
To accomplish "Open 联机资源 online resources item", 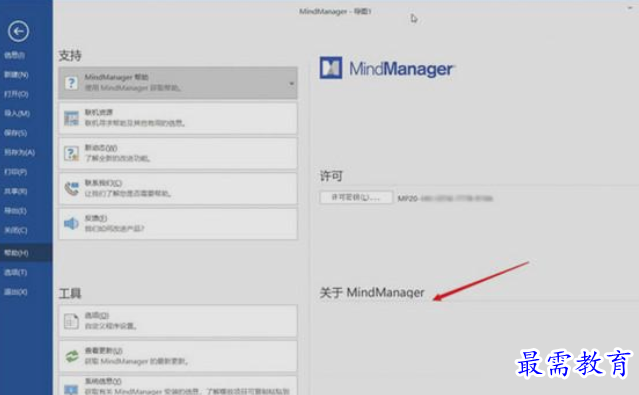I will coord(178,118).
